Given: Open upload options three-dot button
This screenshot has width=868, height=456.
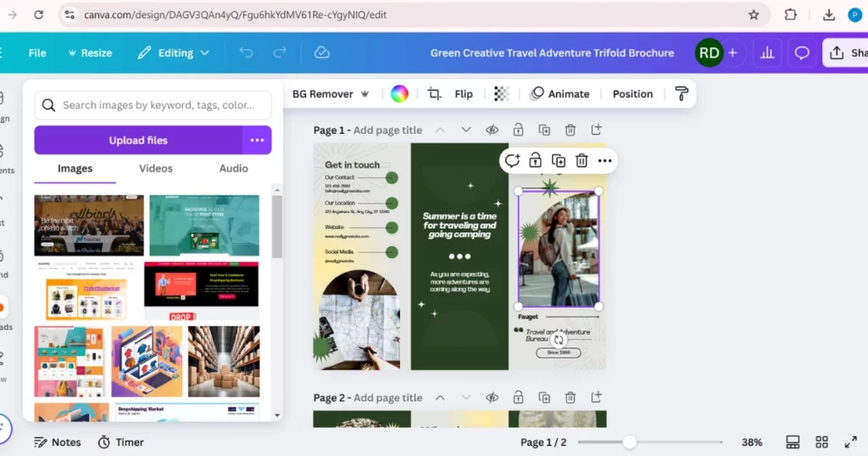Looking at the screenshot, I should point(257,140).
